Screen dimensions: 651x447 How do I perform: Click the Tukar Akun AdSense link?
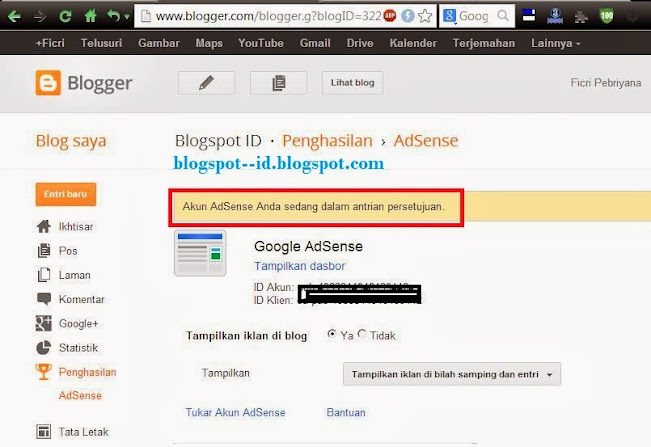pyautogui.click(x=235, y=413)
